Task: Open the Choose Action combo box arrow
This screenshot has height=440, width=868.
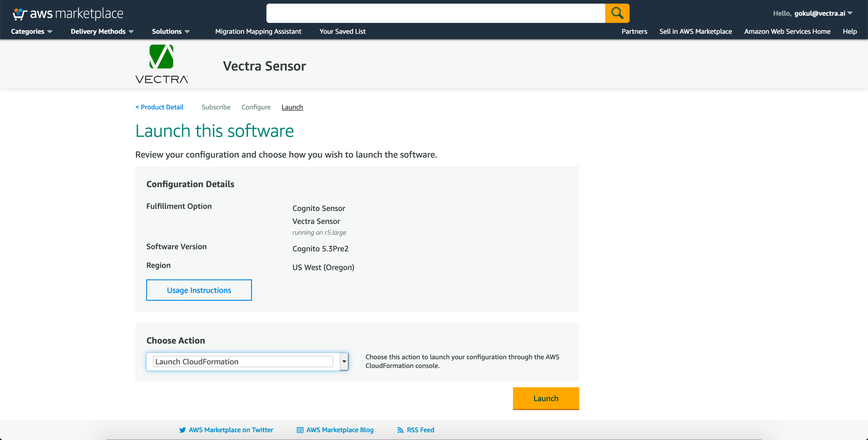Action: [344, 361]
